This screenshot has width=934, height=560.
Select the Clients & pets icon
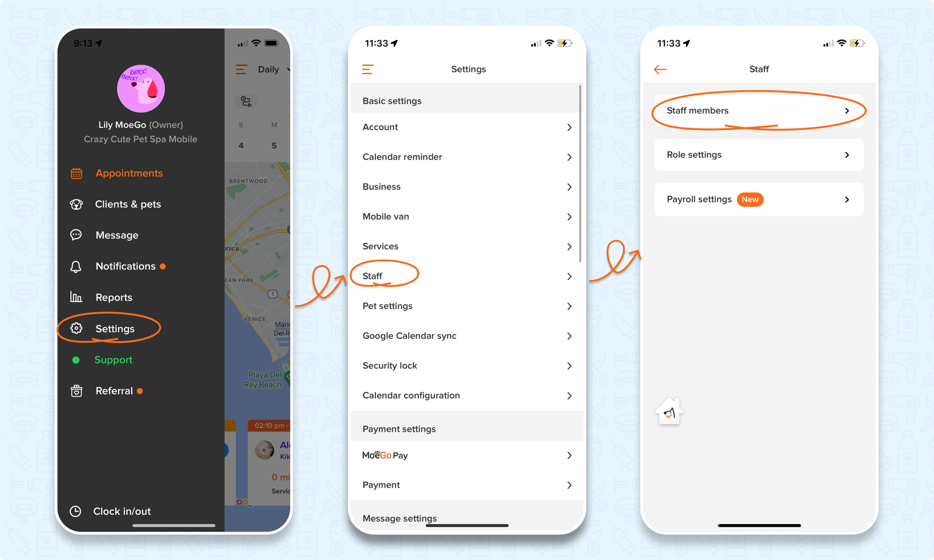pos(77,204)
